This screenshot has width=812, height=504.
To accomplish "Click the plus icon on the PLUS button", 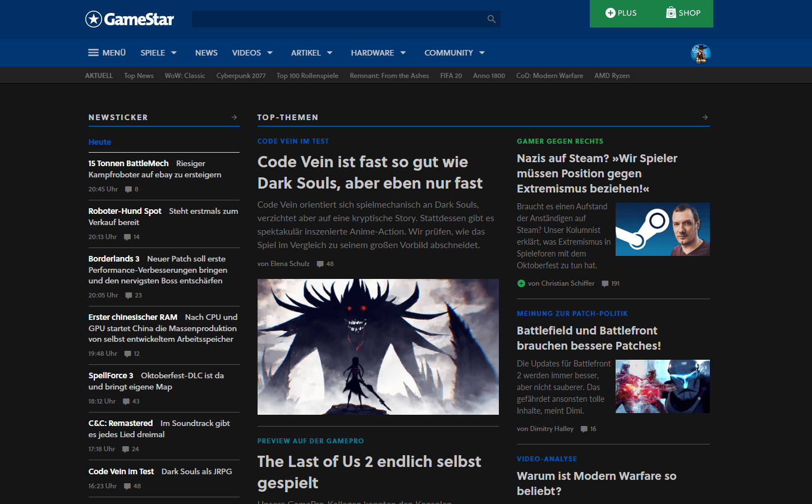I will point(612,12).
